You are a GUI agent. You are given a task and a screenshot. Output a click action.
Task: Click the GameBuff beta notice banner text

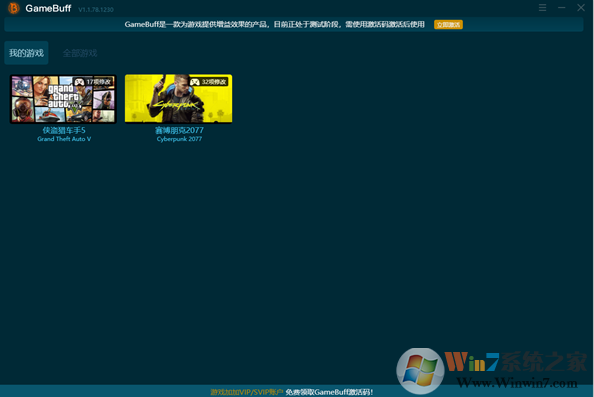tap(274, 25)
